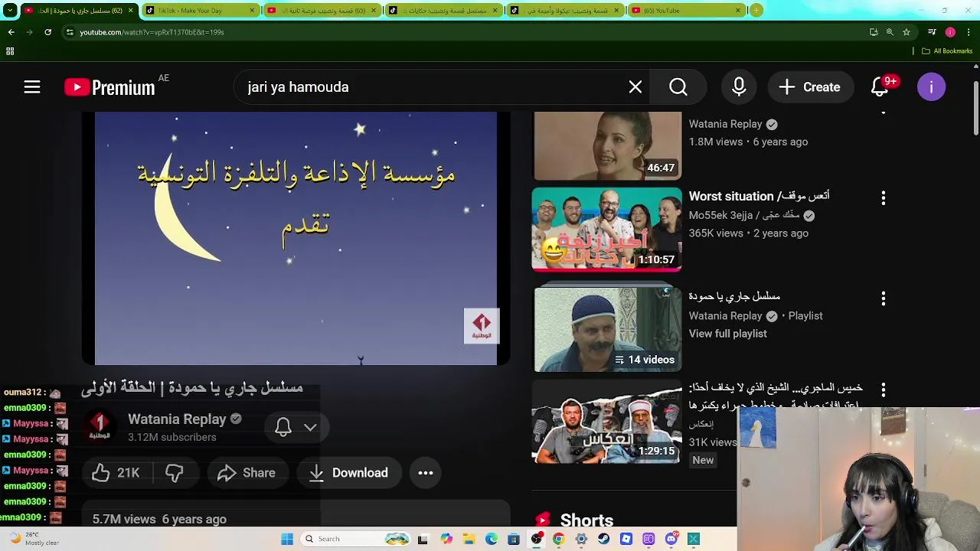Open the Watania Replay channel avatar
980x551 pixels.
pos(99,426)
